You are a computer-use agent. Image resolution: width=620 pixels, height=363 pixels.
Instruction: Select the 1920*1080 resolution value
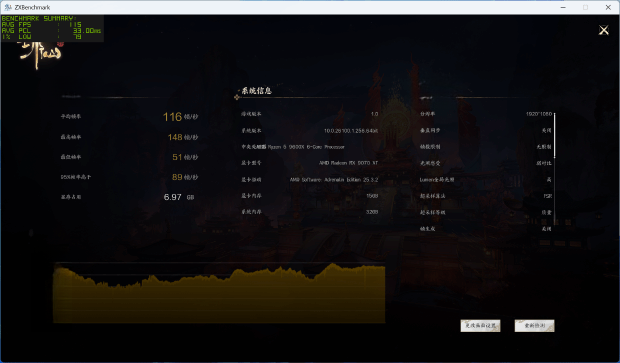click(x=539, y=114)
